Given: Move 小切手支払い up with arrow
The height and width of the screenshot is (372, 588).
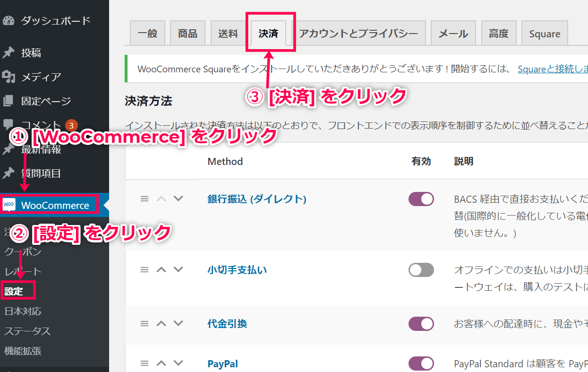Looking at the screenshot, I should point(162,269).
